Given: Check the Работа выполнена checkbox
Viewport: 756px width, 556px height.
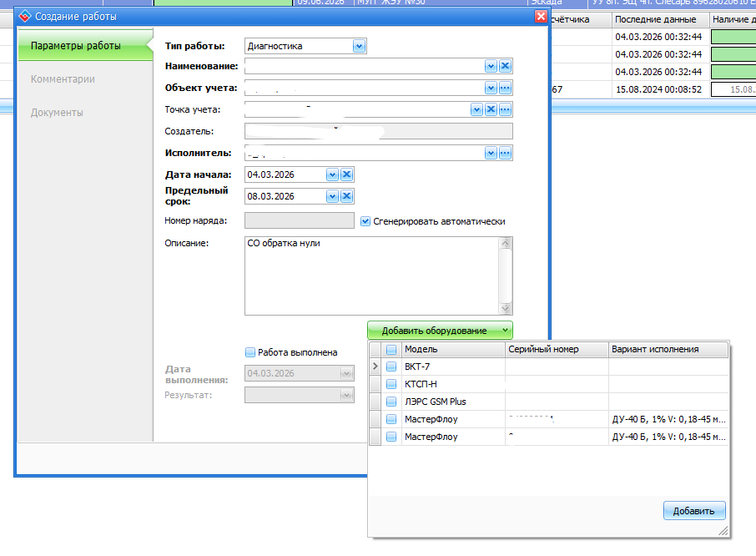Looking at the screenshot, I should click(249, 352).
